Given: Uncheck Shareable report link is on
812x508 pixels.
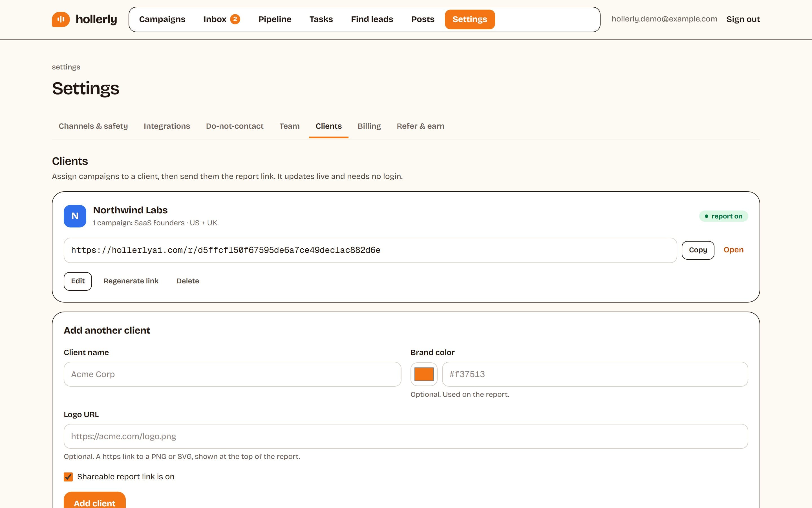Looking at the screenshot, I should (68, 477).
